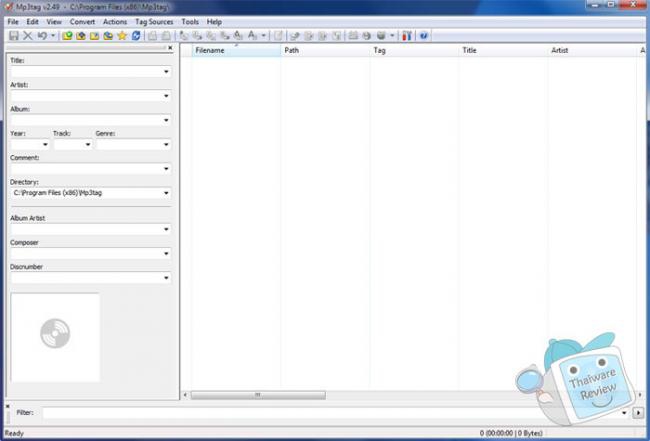Sort by the Path column header
The image size is (650, 441).
point(325,50)
